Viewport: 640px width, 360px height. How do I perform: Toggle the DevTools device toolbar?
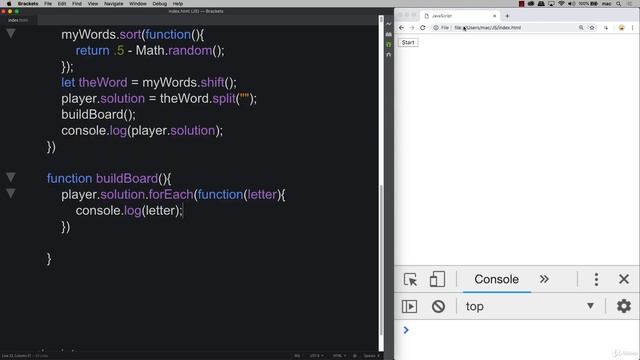click(437, 280)
